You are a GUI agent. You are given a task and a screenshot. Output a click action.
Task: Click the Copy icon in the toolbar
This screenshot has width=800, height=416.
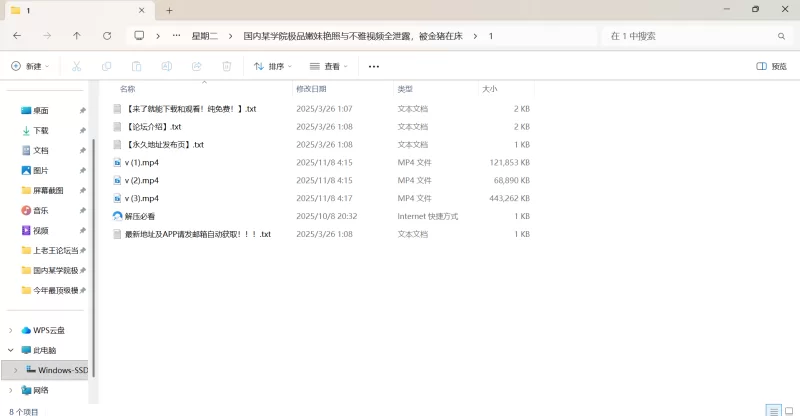tap(106, 66)
